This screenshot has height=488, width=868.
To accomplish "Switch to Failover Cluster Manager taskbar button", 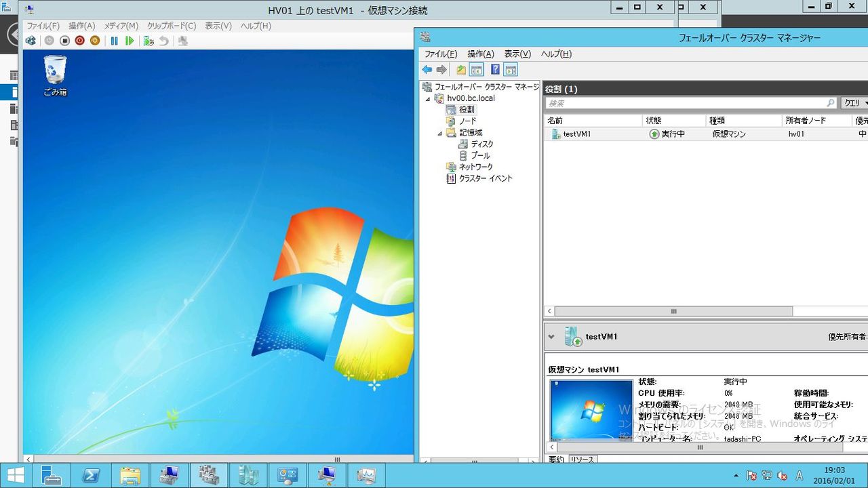I will (209, 475).
